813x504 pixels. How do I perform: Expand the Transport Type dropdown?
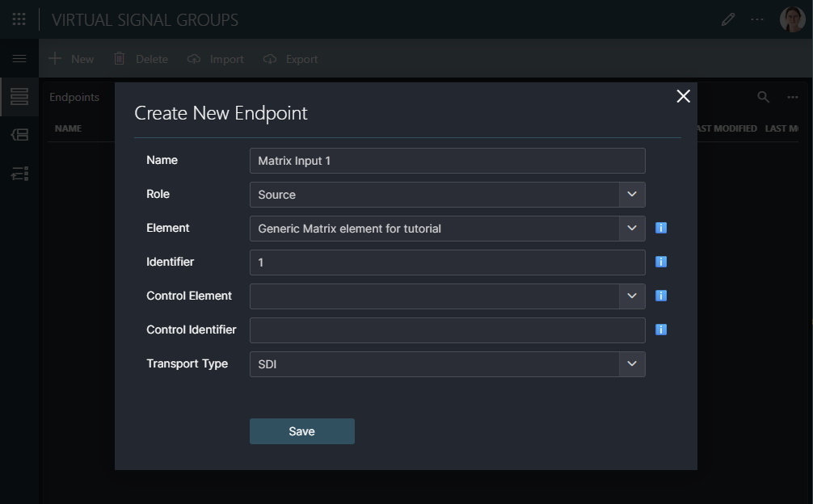click(x=633, y=364)
